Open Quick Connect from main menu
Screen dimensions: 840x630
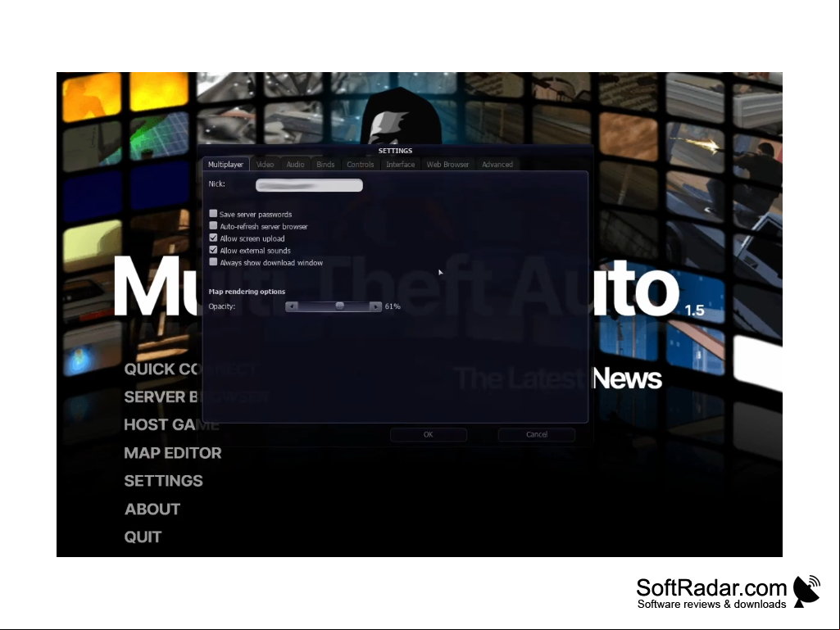click(190, 369)
